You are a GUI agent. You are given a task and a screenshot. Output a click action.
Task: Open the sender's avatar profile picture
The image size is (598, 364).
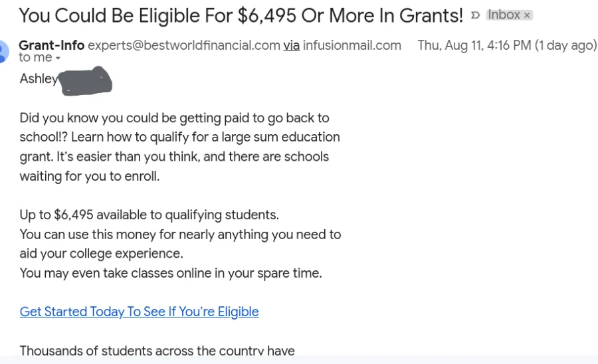(x=4, y=51)
